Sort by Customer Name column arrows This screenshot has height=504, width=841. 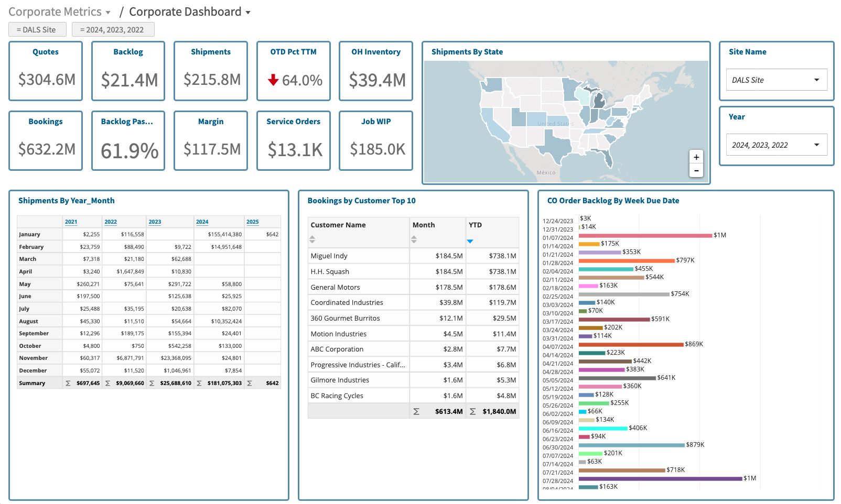pyautogui.click(x=312, y=239)
